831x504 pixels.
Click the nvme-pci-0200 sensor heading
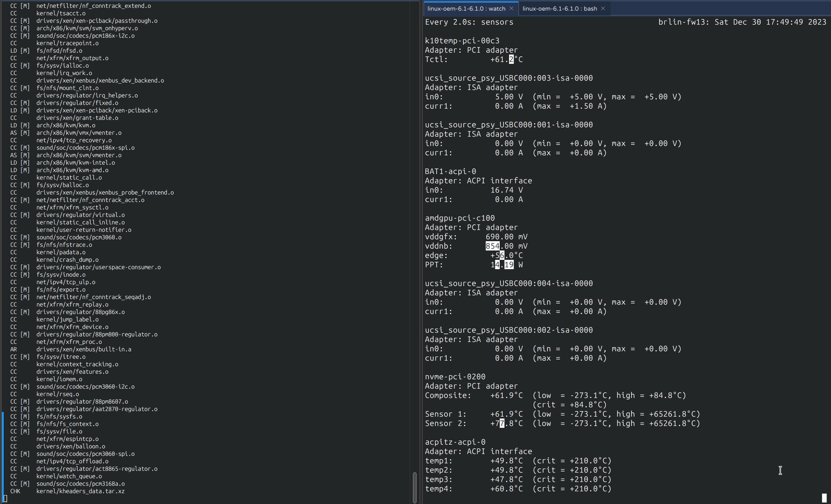(455, 377)
